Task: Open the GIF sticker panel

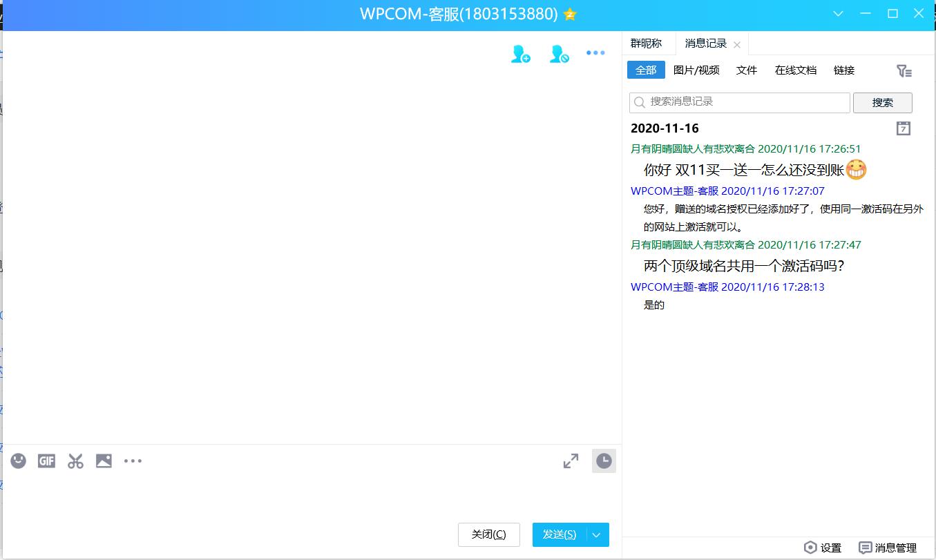Action: point(46,461)
